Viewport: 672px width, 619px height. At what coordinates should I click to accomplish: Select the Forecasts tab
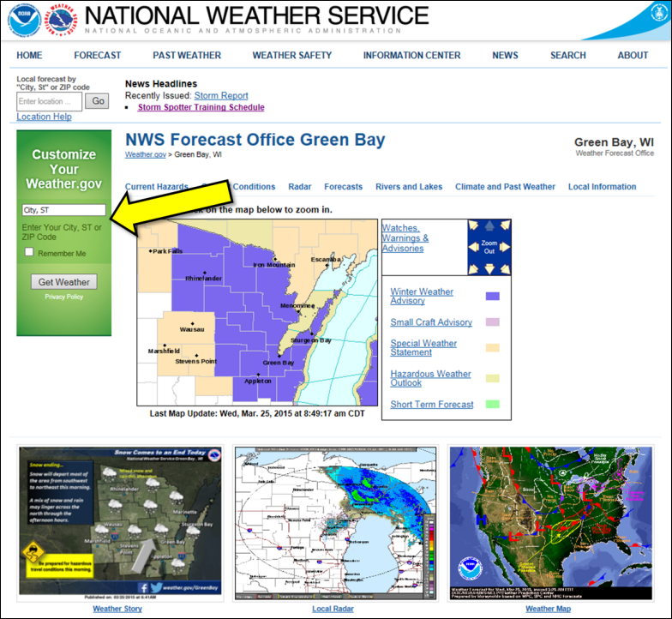(343, 187)
